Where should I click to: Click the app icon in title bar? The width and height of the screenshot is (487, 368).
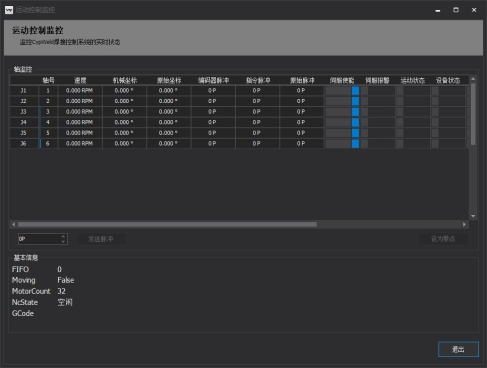pyautogui.click(x=9, y=10)
